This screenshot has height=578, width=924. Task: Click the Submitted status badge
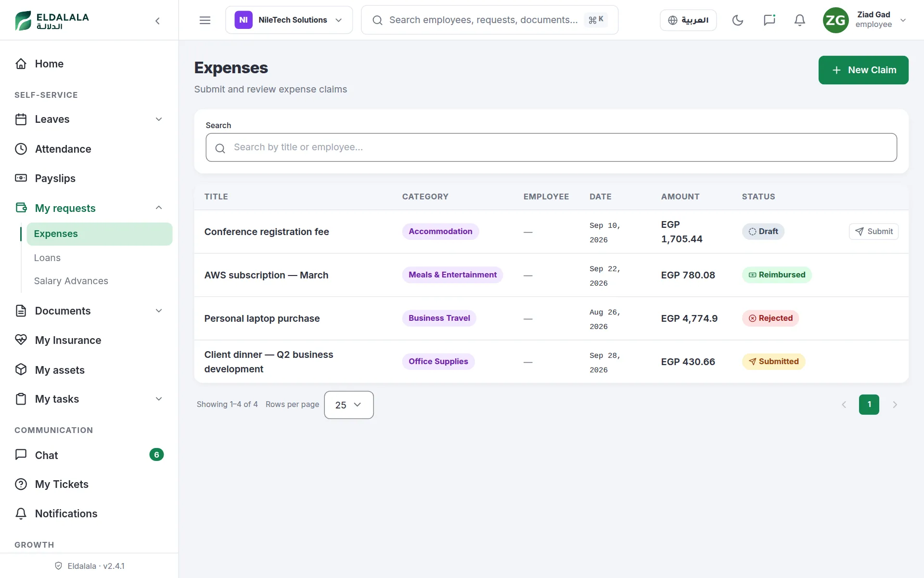pos(773,362)
